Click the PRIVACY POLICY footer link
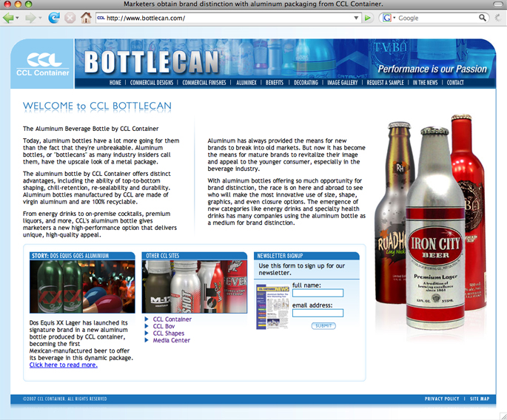Image resolution: width=507 pixels, height=420 pixels. tap(442, 399)
